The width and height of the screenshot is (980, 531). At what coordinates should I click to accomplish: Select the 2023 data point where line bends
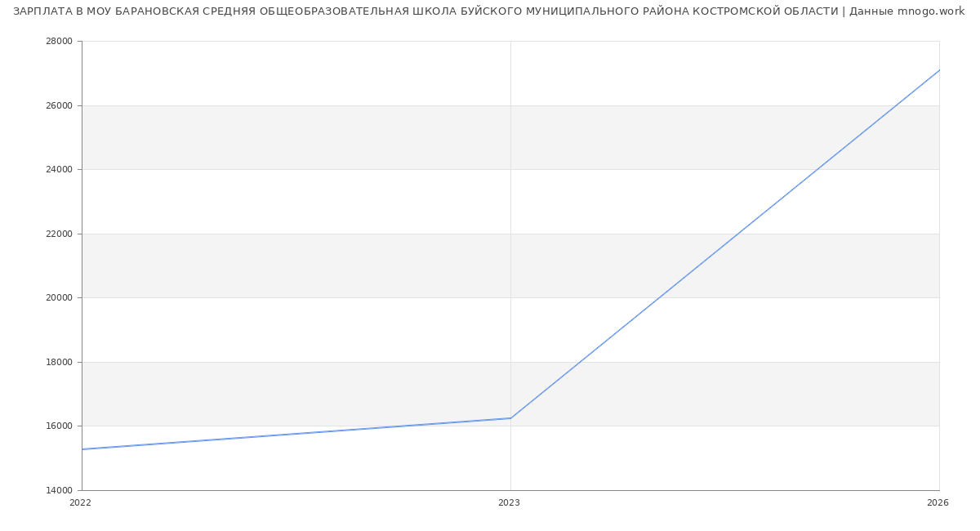(x=510, y=418)
